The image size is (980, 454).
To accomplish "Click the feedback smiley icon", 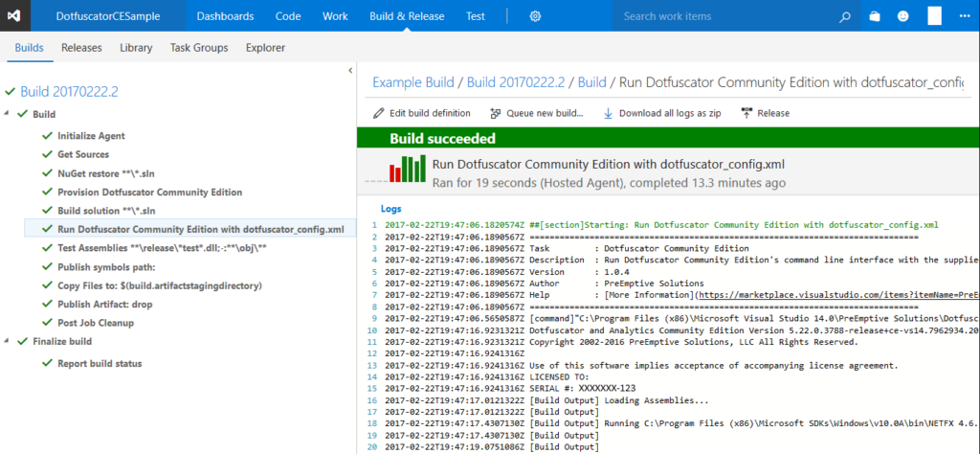I will pos(903,16).
